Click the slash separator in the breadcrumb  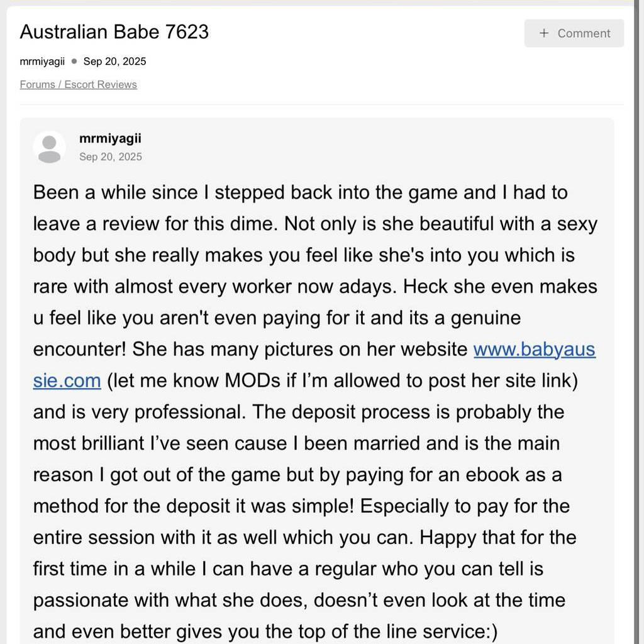(60, 84)
